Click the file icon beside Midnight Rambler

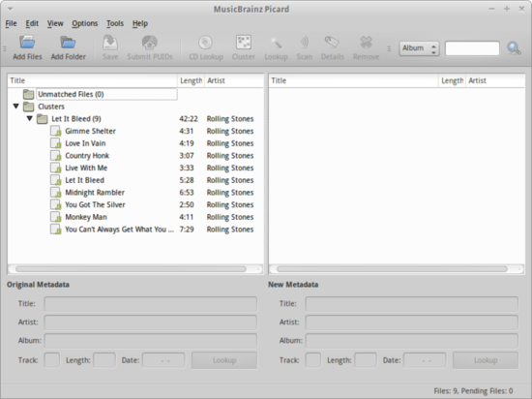click(x=56, y=193)
